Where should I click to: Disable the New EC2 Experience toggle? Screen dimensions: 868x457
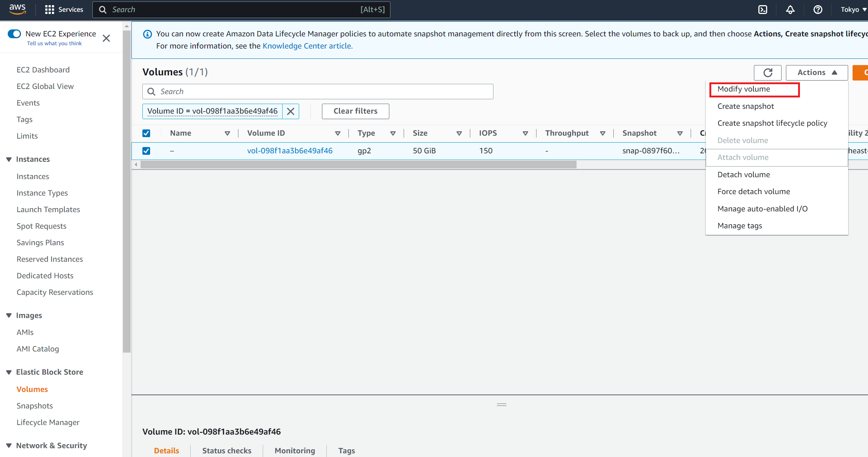14,33
